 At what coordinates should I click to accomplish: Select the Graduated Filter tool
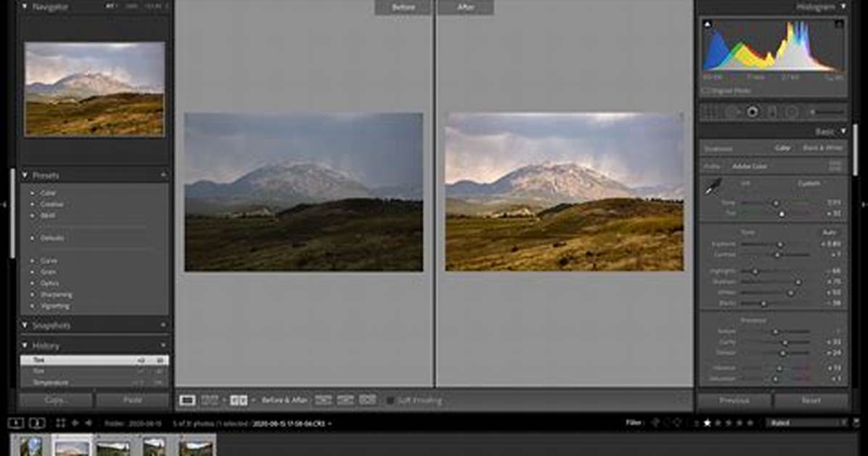pos(772,113)
